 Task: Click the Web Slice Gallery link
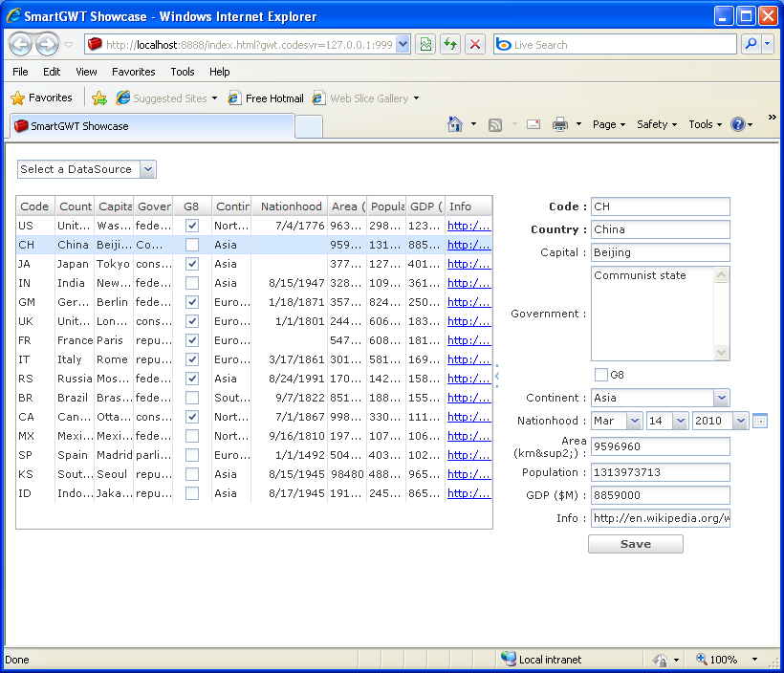pos(365,98)
